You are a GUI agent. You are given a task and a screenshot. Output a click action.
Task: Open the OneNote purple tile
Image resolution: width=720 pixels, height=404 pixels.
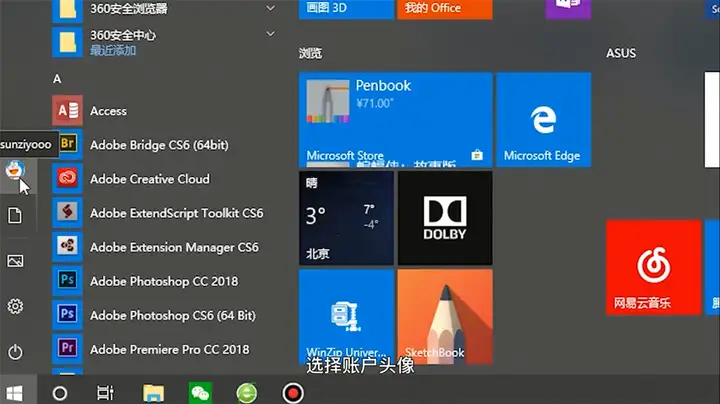tap(568, 9)
